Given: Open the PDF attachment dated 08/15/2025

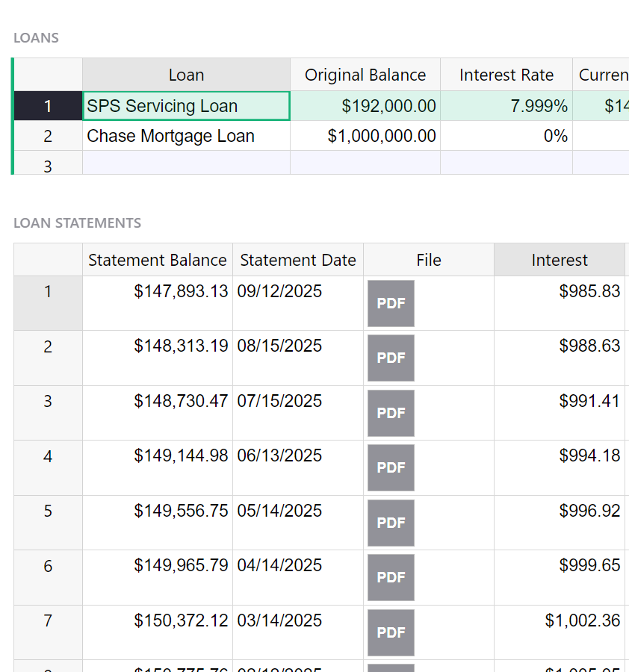Looking at the screenshot, I should [x=391, y=358].
